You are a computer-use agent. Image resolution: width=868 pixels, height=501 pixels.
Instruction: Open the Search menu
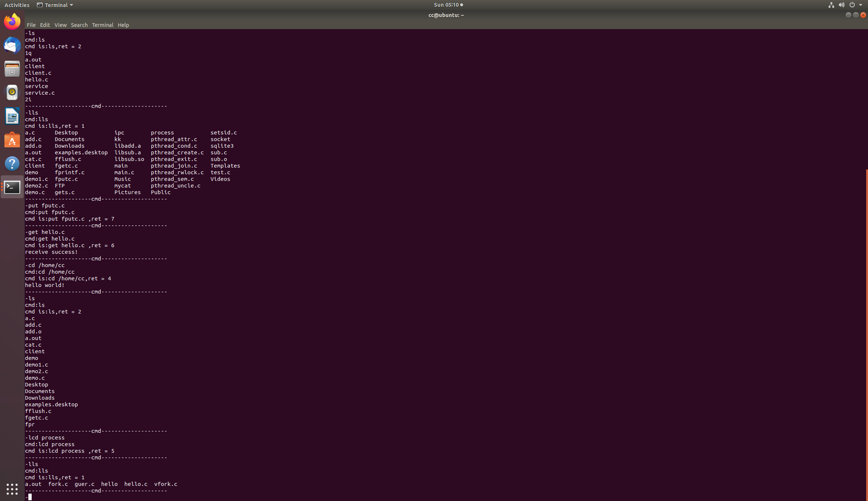point(79,25)
